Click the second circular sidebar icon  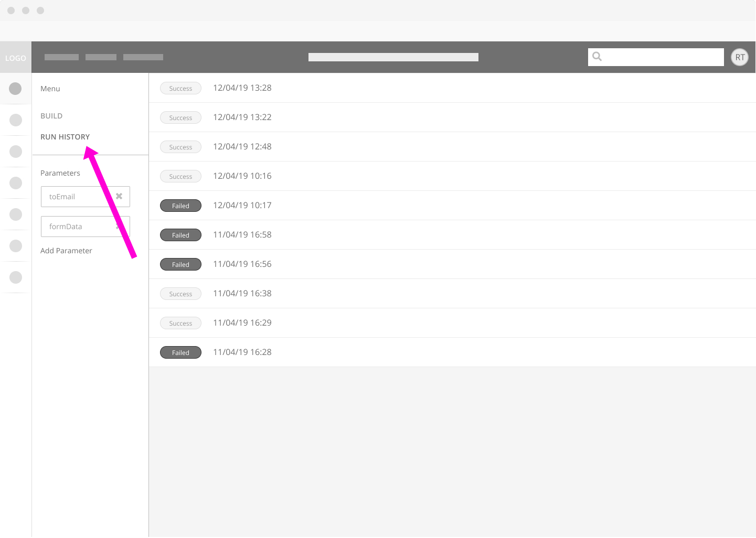pyautogui.click(x=15, y=120)
